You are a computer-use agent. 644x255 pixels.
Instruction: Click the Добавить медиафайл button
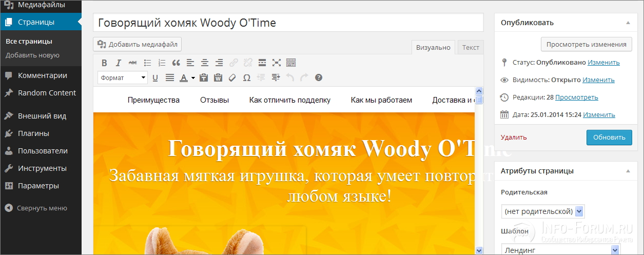click(138, 45)
